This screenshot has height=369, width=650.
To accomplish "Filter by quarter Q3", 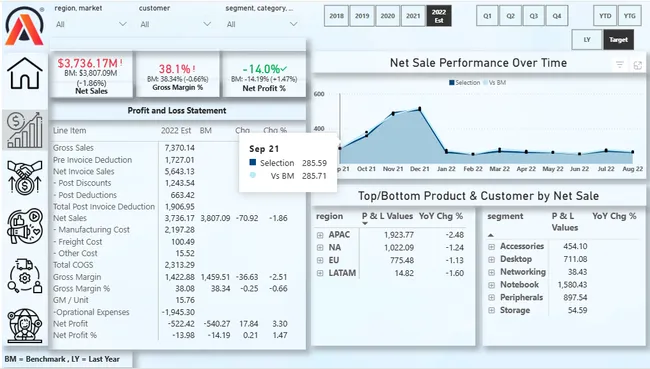I will (x=534, y=16).
